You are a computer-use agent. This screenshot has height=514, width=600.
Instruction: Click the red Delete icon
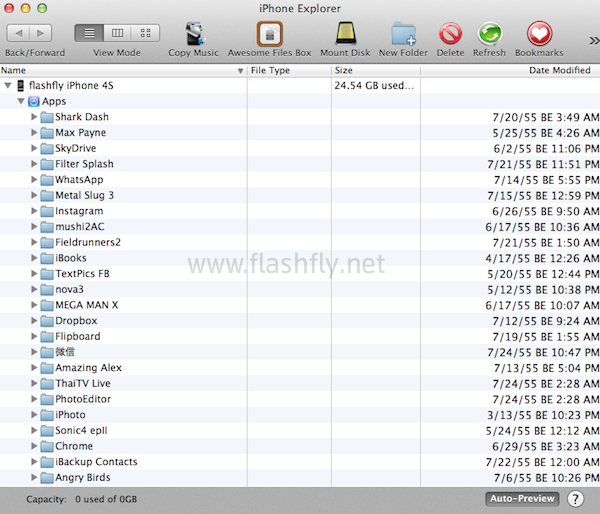(450, 33)
